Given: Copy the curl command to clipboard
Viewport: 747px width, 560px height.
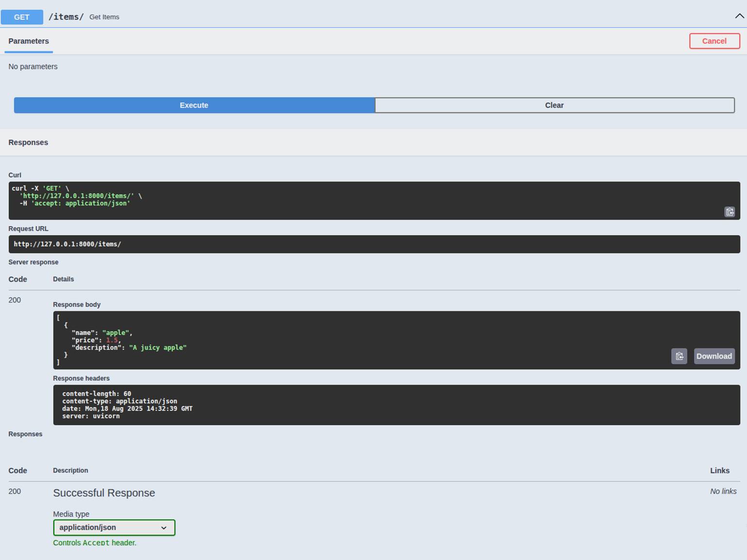Looking at the screenshot, I should (729, 212).
